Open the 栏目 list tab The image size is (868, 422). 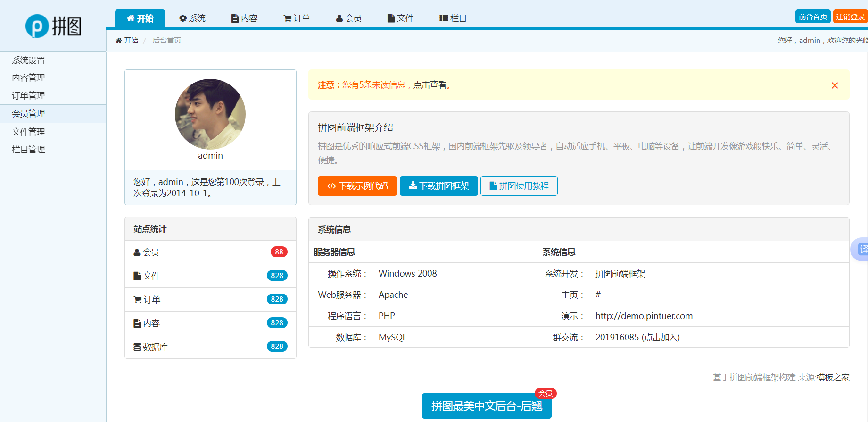(x=453, y=18)
